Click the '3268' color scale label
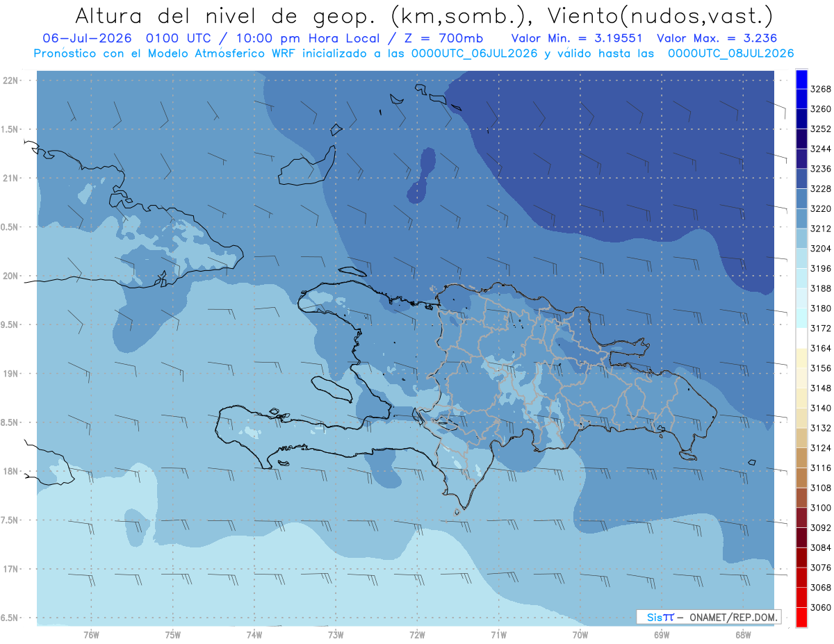Image resolution: width=834 pixels, height=644 pixels. [821, 90]
